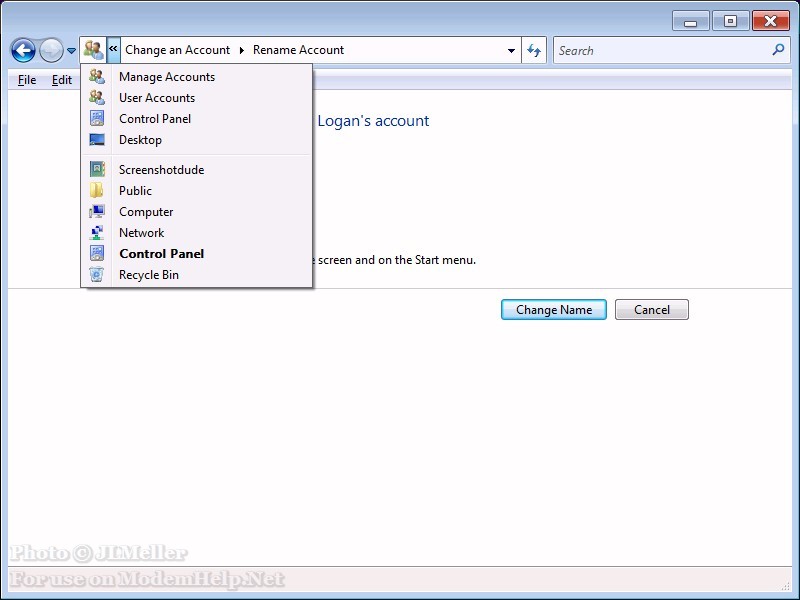Open the address bar history dropdown
This screenshot has width=800, height=600.
(511, 51)
